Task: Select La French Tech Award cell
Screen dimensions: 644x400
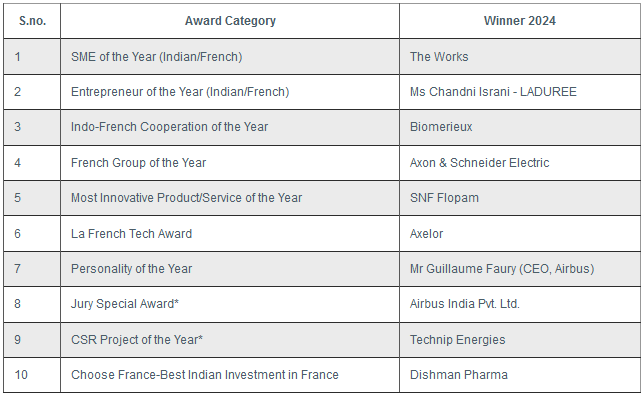Action: point(131,233)
